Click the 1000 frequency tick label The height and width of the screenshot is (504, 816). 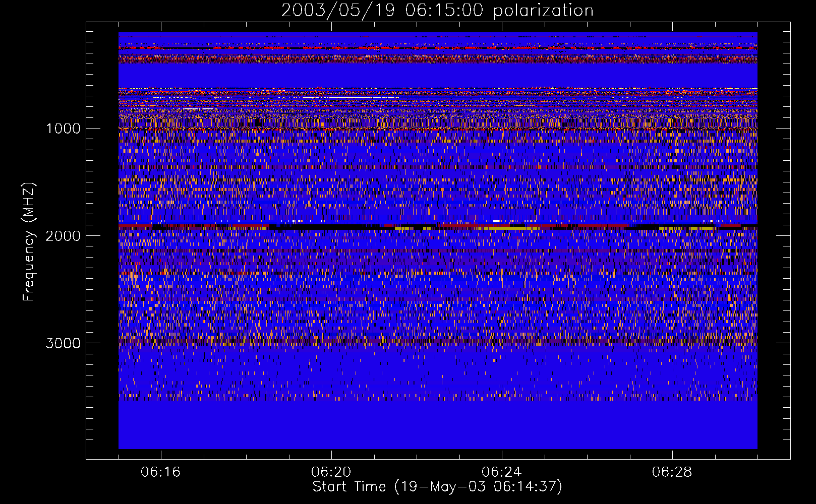pos(63,129)
